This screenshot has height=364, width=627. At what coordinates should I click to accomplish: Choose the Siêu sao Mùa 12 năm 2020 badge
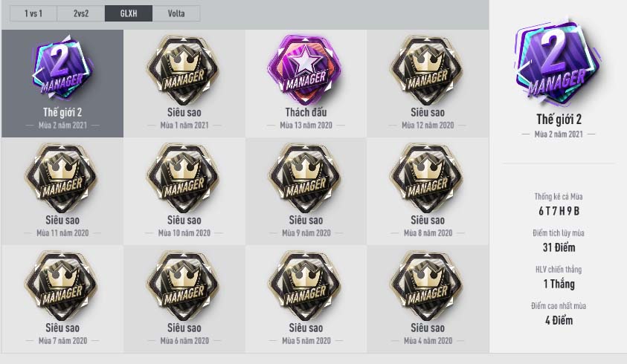tap(428, 83)
